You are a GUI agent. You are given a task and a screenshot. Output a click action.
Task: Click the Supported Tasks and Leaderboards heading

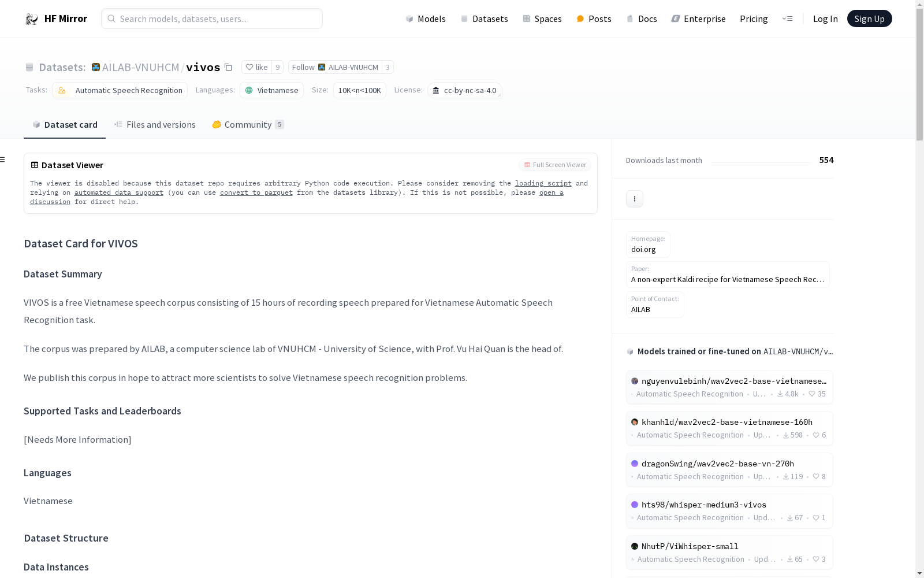[x=102, y=411]
